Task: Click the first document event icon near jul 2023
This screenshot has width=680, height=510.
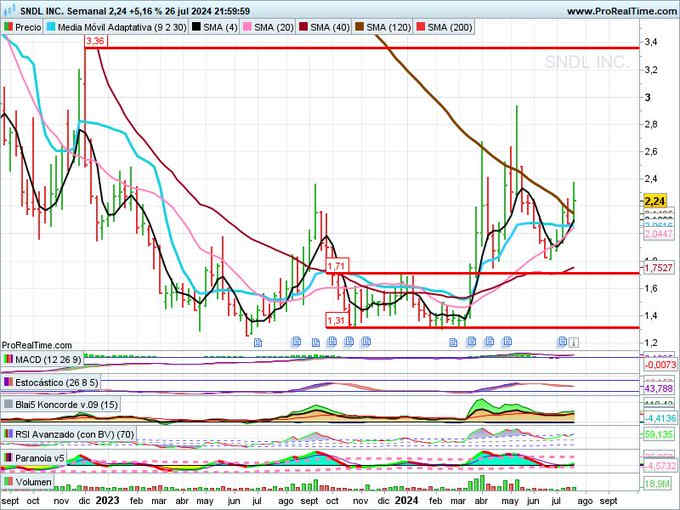Action: [258, 343]
